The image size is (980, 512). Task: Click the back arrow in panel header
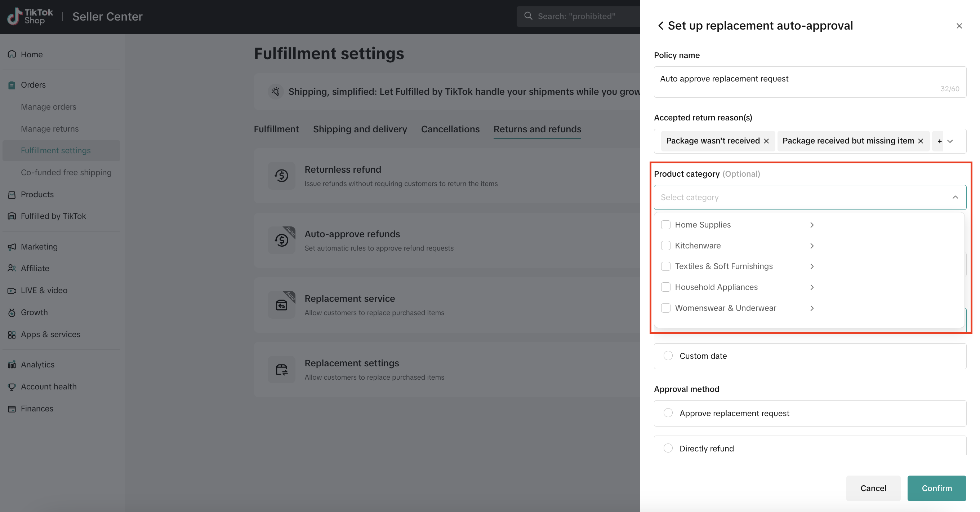661,26
